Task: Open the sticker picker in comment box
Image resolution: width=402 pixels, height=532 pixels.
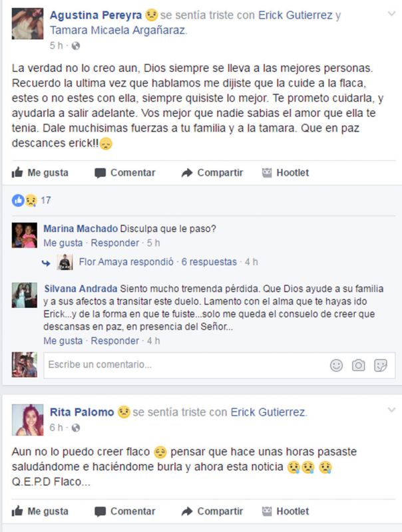Action: (x=380, y=365)
